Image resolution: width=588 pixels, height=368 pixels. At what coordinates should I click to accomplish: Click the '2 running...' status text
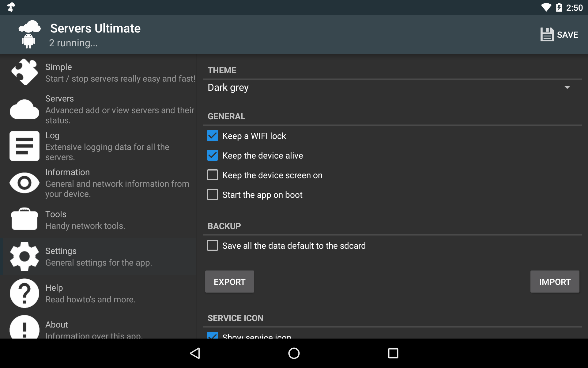[x=73, y=43]
